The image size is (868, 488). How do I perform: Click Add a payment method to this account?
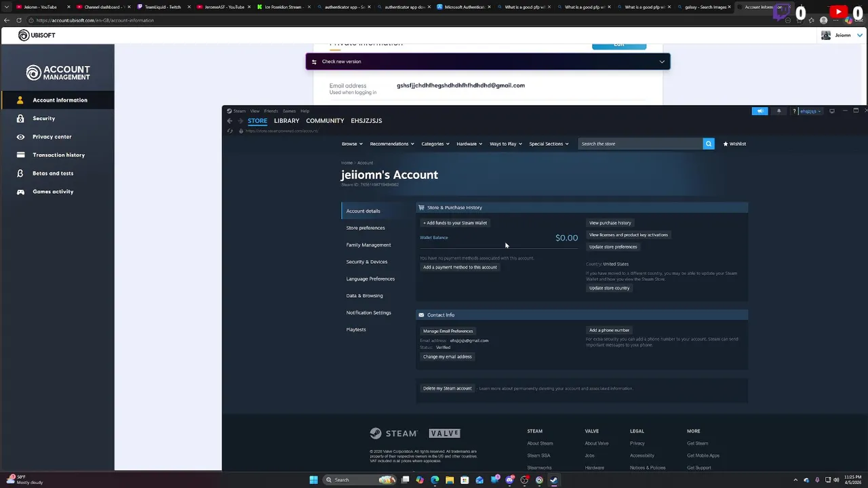click(460, 267)
